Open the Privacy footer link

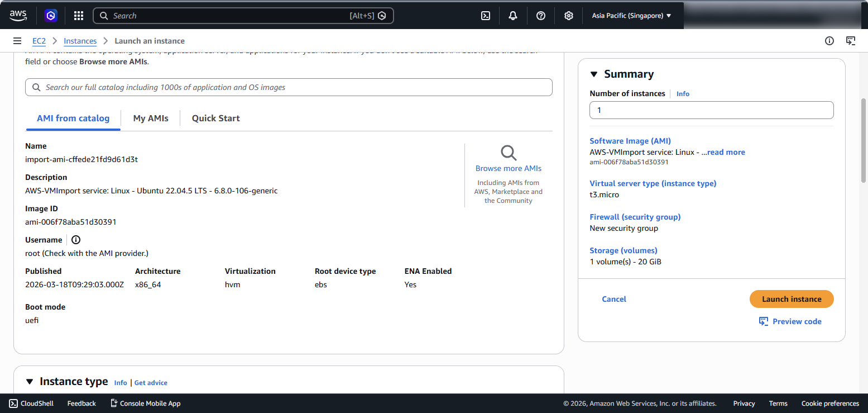click(x=744, y=403)
